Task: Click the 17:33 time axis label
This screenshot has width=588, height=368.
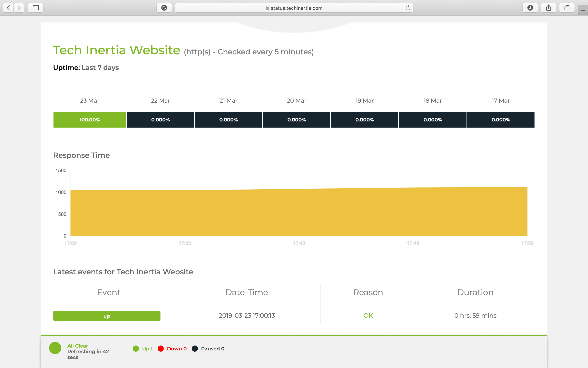Action: 185,243
